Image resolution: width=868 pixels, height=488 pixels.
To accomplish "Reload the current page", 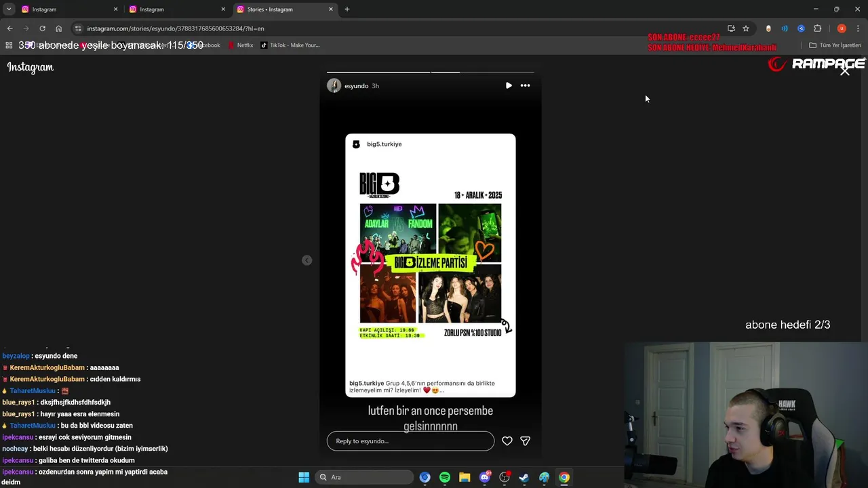I will [42, 28].
